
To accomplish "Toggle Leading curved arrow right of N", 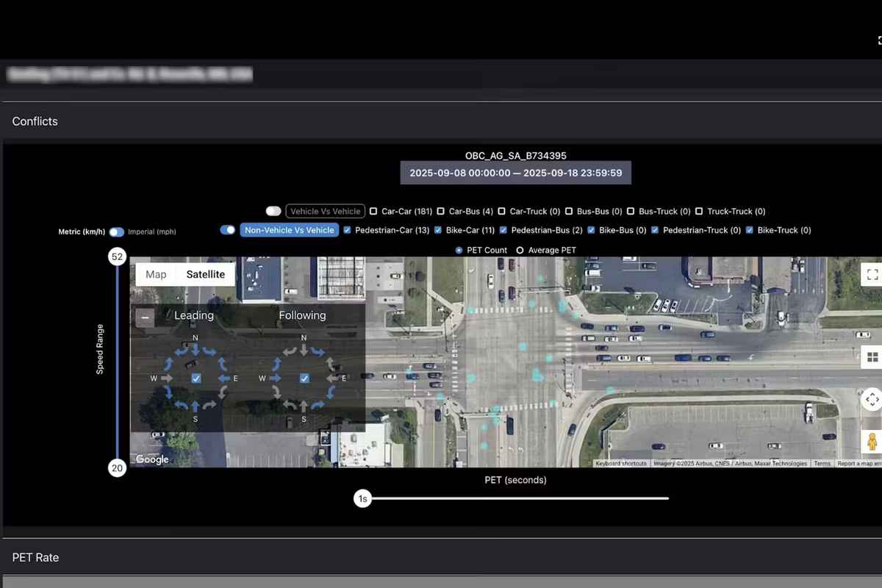I will click(209, 351).
